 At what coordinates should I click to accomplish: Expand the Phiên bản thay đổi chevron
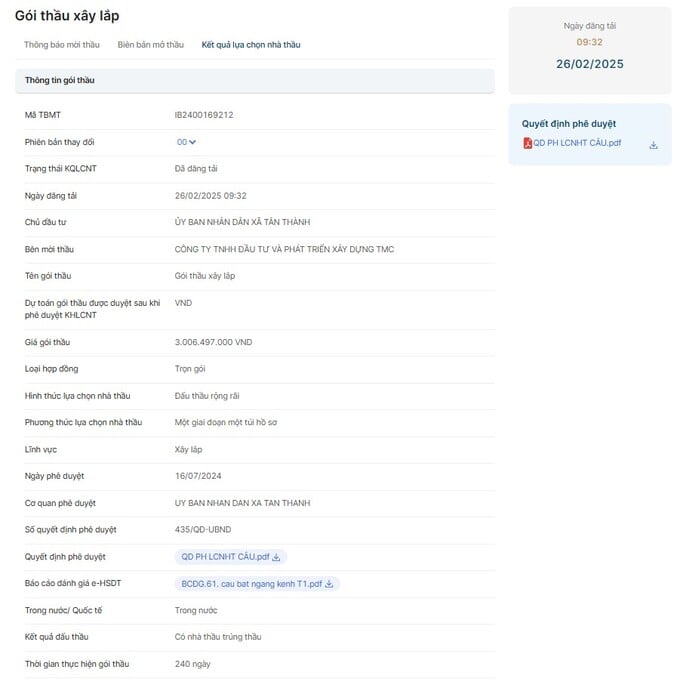(x=193, y=142)
